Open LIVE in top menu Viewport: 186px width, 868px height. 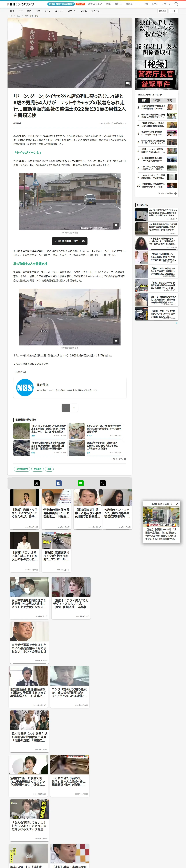point(155,4)
